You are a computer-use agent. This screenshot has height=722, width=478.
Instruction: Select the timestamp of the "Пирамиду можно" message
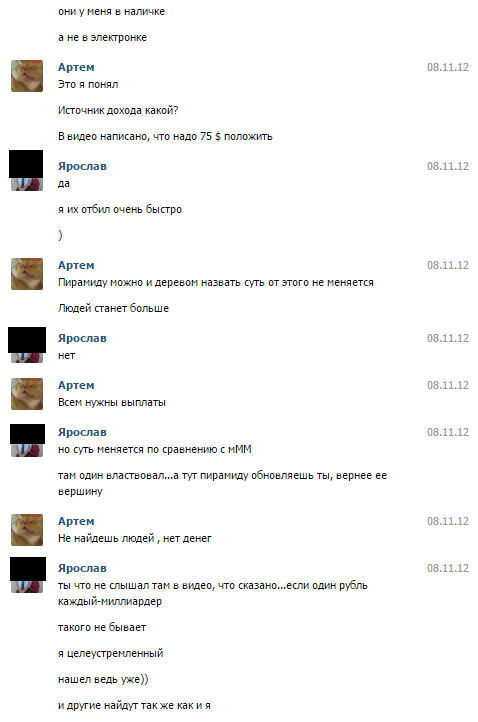tap(448, 265)
